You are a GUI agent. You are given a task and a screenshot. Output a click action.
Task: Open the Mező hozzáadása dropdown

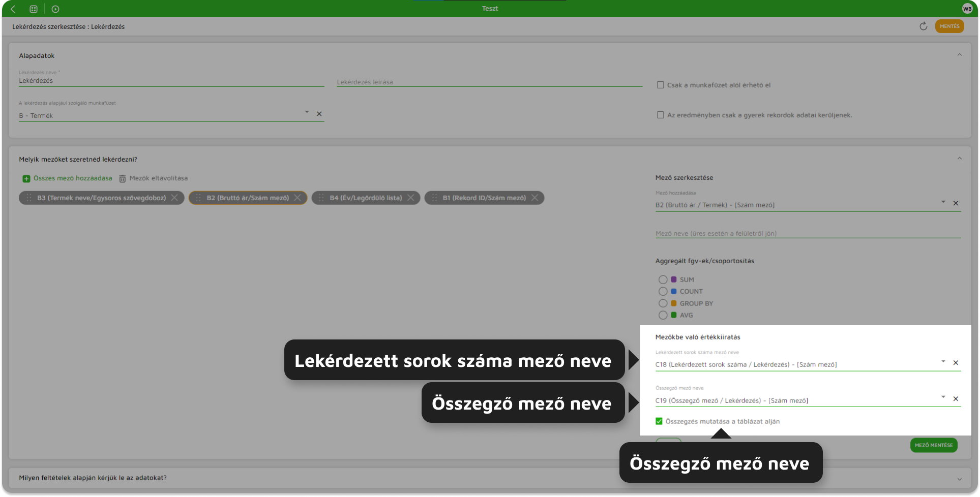click(943, 202)
